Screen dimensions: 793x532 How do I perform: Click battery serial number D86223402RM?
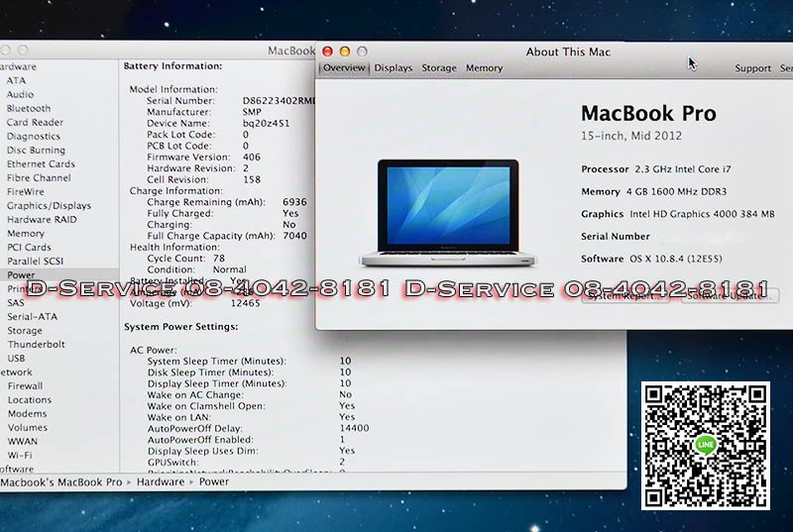pos(279,100)
